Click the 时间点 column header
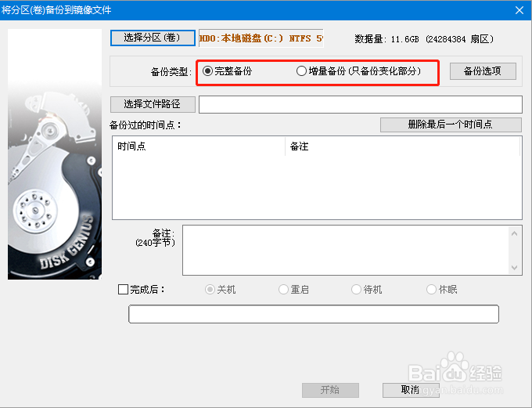 199,146
